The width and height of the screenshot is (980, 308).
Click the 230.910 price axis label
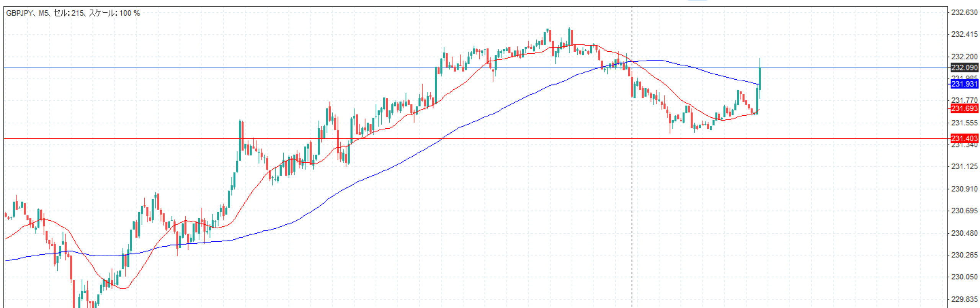coord(964,188)
